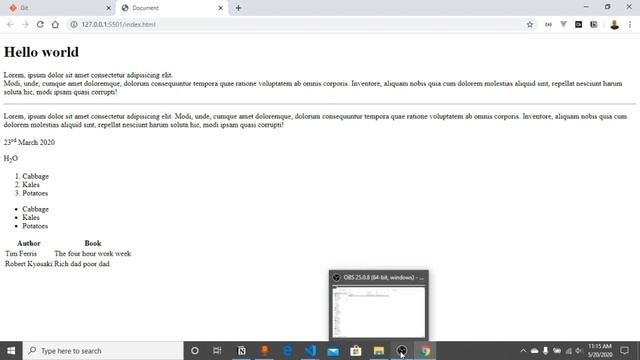Open the Mail app from the taskbar
This screenshot has height=360, width=640.
(333, 351)
